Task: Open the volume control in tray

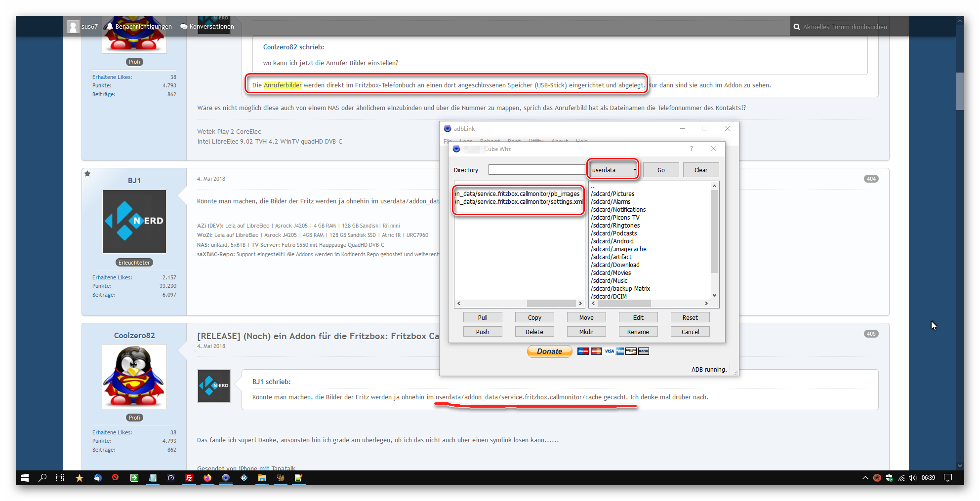Action: (912, 478)
